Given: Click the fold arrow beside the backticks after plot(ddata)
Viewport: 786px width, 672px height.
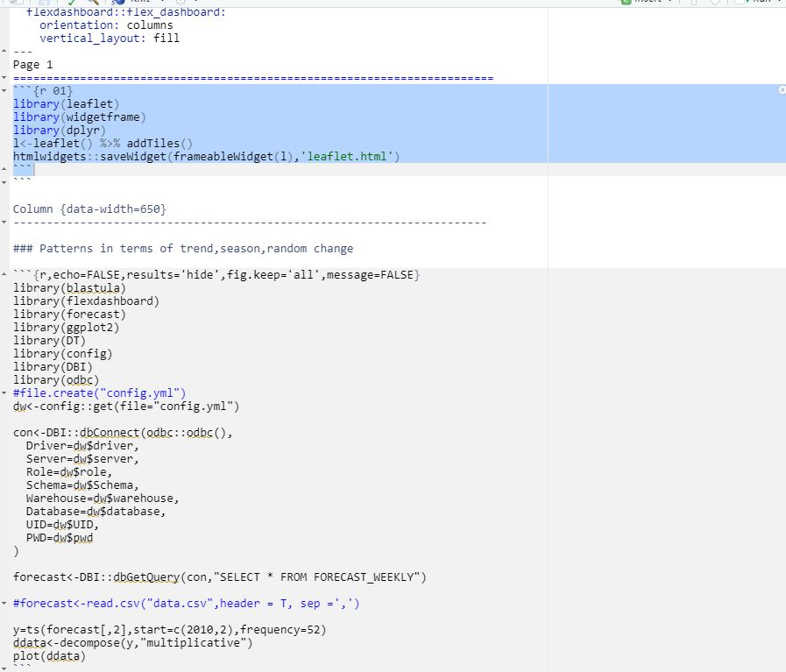Looking at the screenshot, I should (x=4, y=668).
